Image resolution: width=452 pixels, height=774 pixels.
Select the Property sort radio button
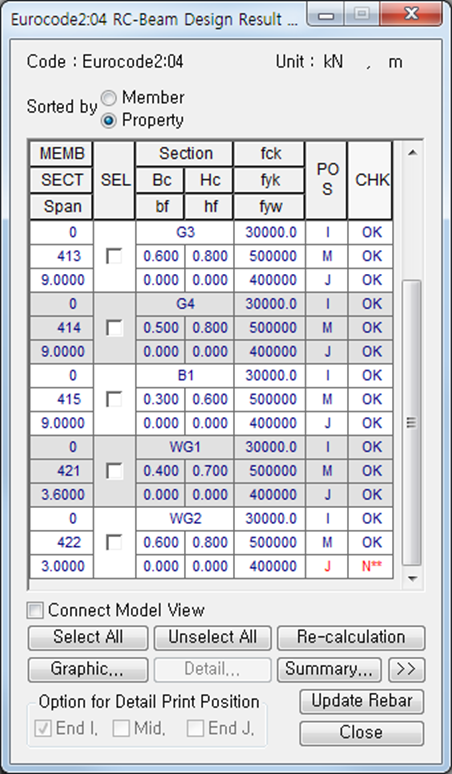point(109,121)
